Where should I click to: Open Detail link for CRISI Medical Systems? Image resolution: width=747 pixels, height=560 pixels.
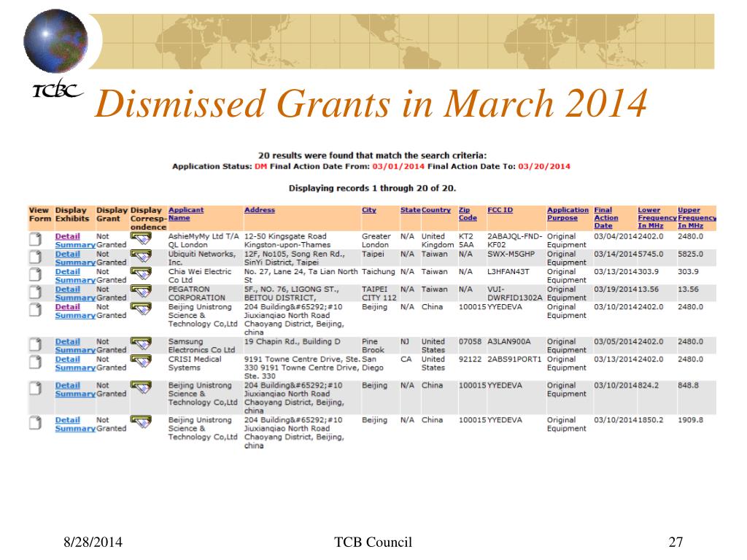(x=68, y=359)
